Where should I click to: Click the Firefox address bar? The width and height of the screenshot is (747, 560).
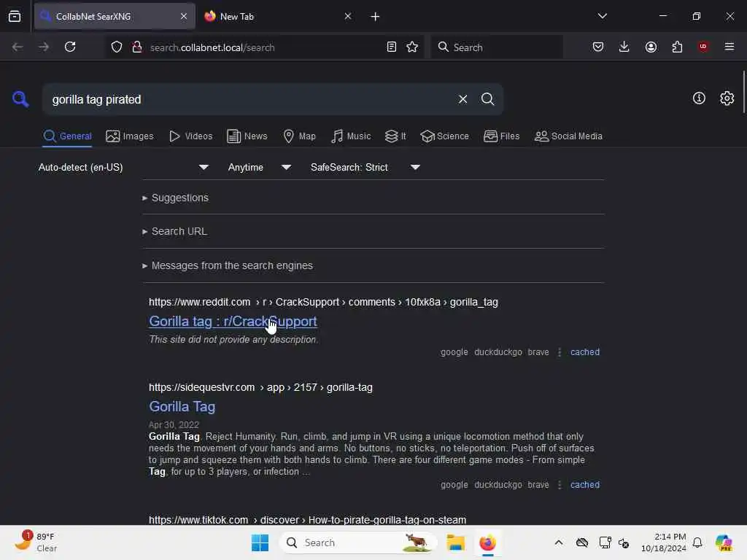pyautogui.click(x=264, y=47)
